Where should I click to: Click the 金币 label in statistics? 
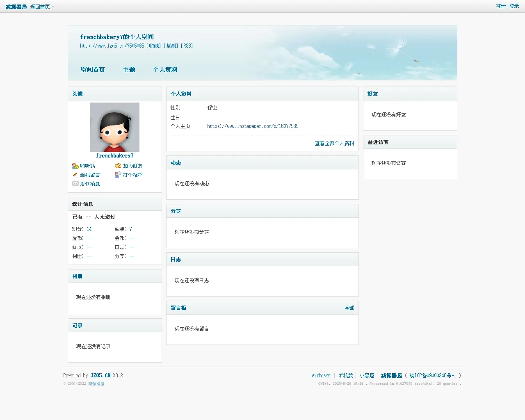point(120,238)
